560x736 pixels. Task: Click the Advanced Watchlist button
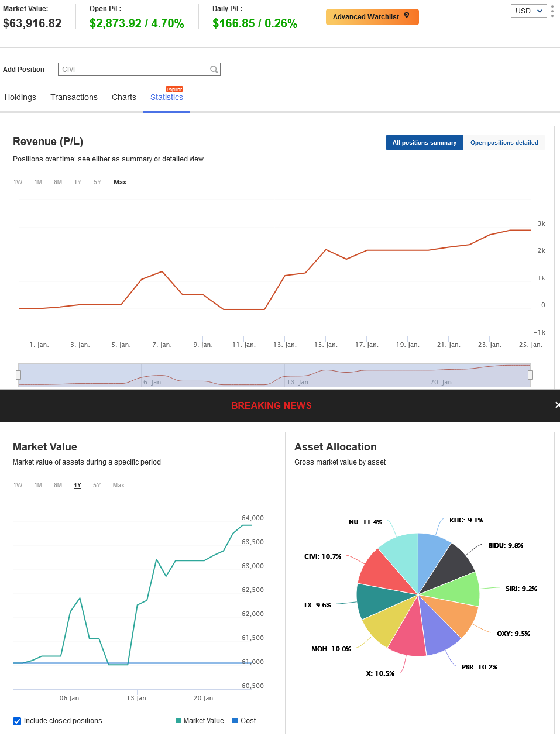372,17
